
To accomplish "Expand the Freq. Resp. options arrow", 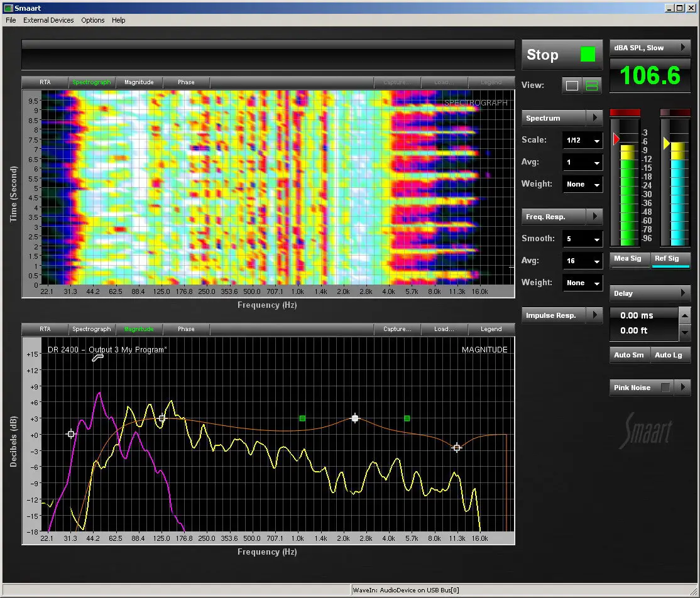I will (594, 217).
